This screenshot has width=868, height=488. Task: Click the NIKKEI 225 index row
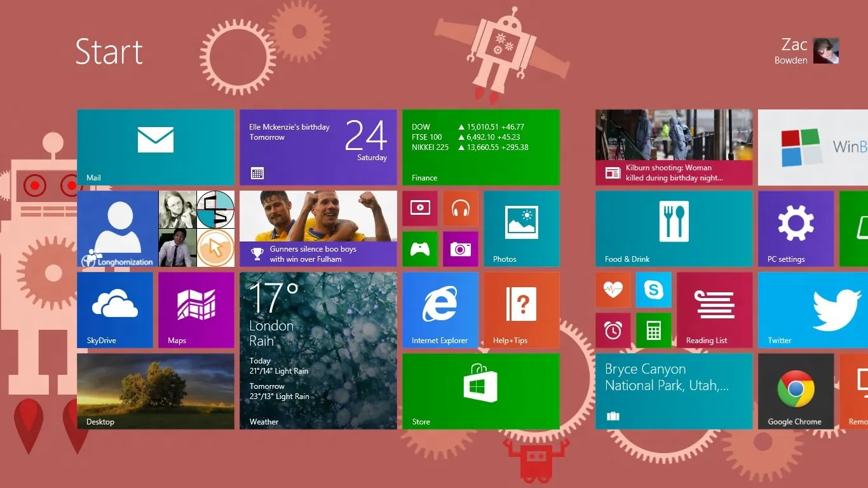click(470, 147)
